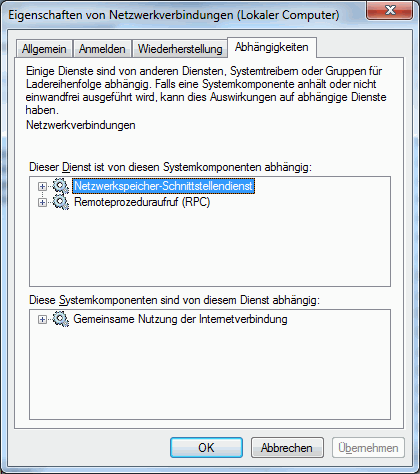The height and width of the screenshot is (474, 420).
Task: Switch to the Allgemein tab
Action: tap(44, 49)
